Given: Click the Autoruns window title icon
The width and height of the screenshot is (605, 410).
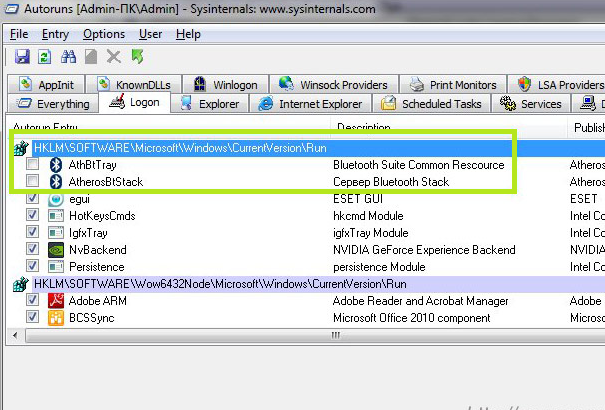Looking at the screenshot, I should [x=11, y=8].
